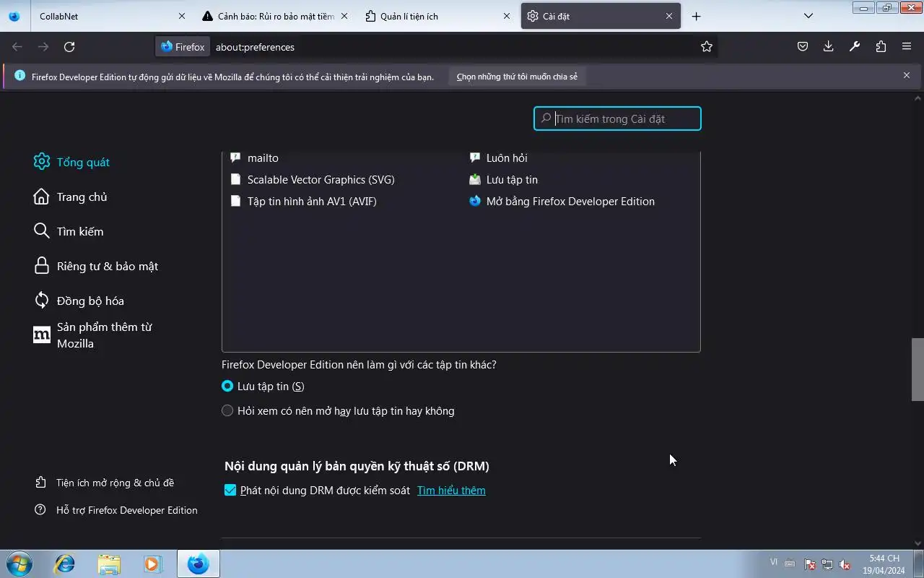
Task: Launch Internet Explorer from taskbar
Action: (x=64, y=564)
